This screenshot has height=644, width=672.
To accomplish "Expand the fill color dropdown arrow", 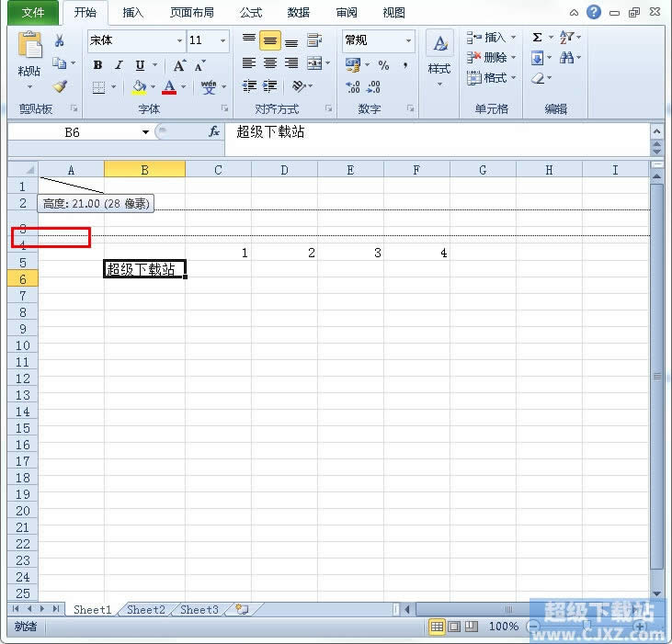I will pyautogui.click(x=153, y=87).
